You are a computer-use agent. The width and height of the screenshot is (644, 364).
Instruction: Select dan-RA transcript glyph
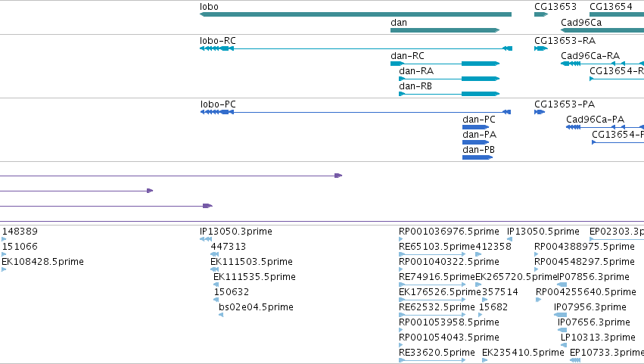tap(449, 79)
